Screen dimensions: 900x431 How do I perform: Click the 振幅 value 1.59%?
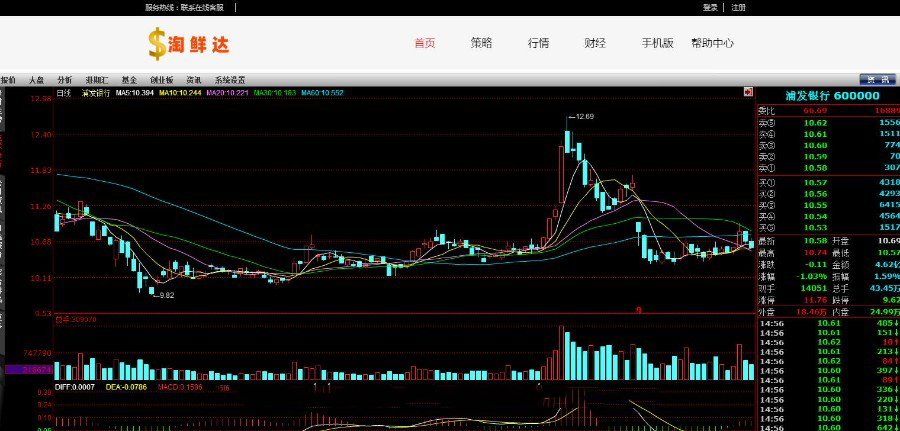tap(886, 277)
